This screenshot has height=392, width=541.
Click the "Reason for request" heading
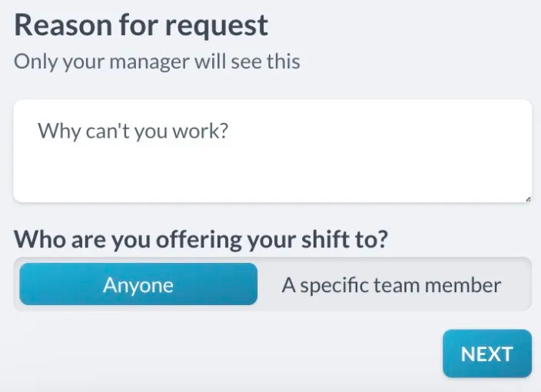tap(141, 25)
